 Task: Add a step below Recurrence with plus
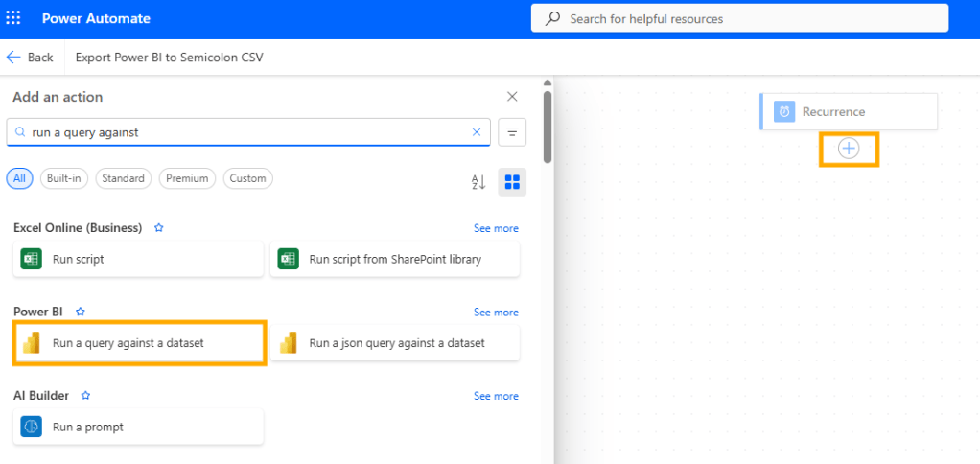(x=849, y=149)
